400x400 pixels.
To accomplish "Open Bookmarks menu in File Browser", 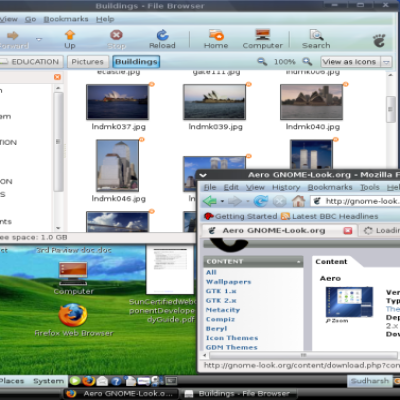I will pos(66,19).
